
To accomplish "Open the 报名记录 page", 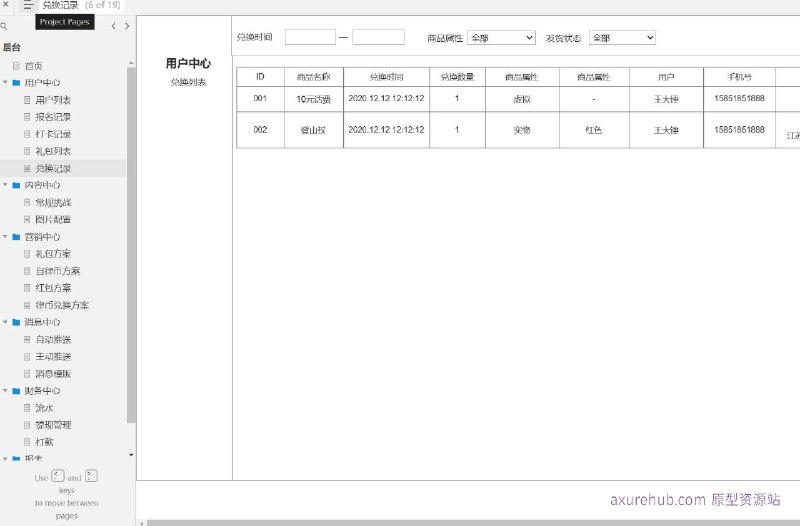I will point(53,117).
